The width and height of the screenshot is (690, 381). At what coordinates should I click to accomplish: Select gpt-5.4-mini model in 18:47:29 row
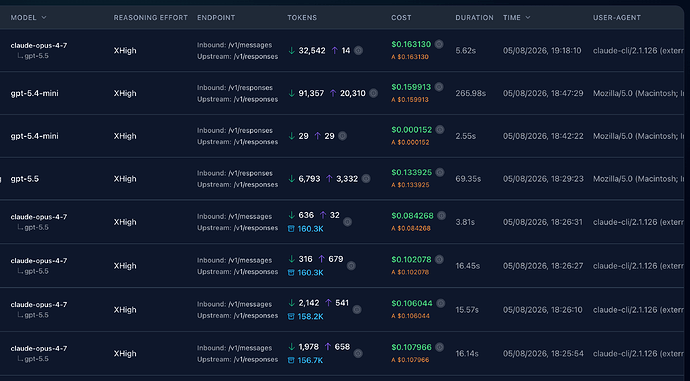[34, 93]
